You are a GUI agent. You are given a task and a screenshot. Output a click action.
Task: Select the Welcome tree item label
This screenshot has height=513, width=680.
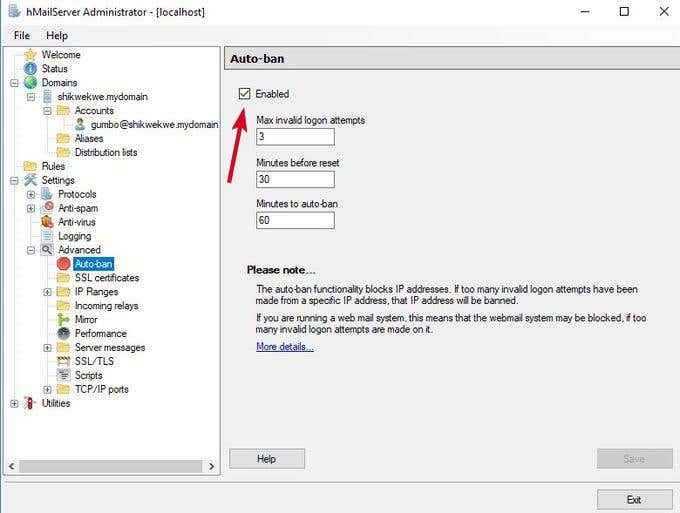[x=61, y=55]
